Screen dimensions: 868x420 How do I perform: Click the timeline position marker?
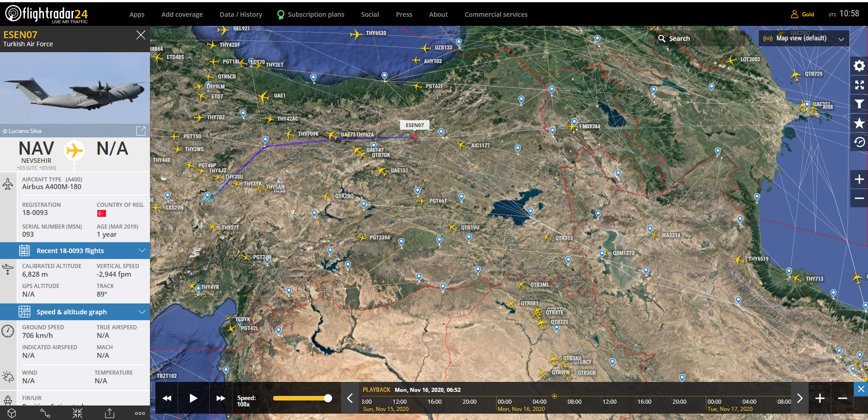(554, 396)
